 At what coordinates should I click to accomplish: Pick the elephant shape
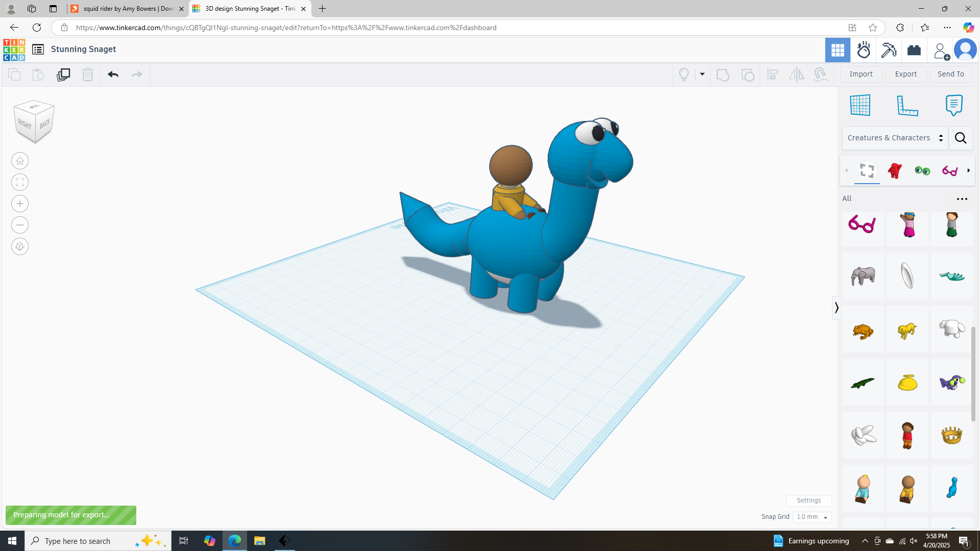click(x=863, y=276)
